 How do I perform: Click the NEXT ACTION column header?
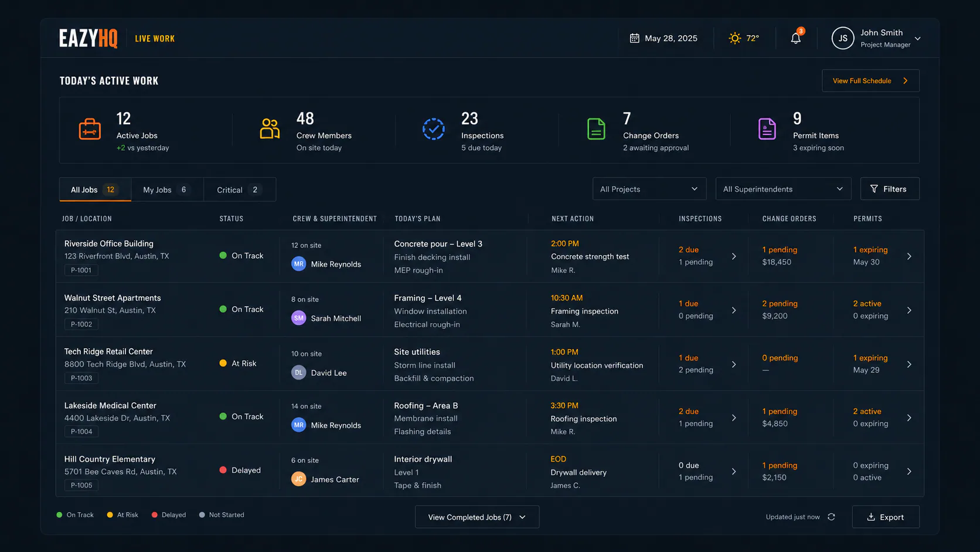point(573,219)
